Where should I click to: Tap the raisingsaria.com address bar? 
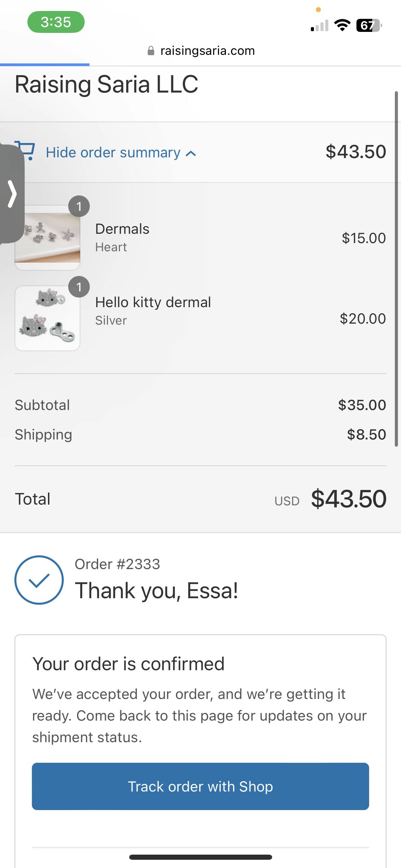tap(207, 51)
